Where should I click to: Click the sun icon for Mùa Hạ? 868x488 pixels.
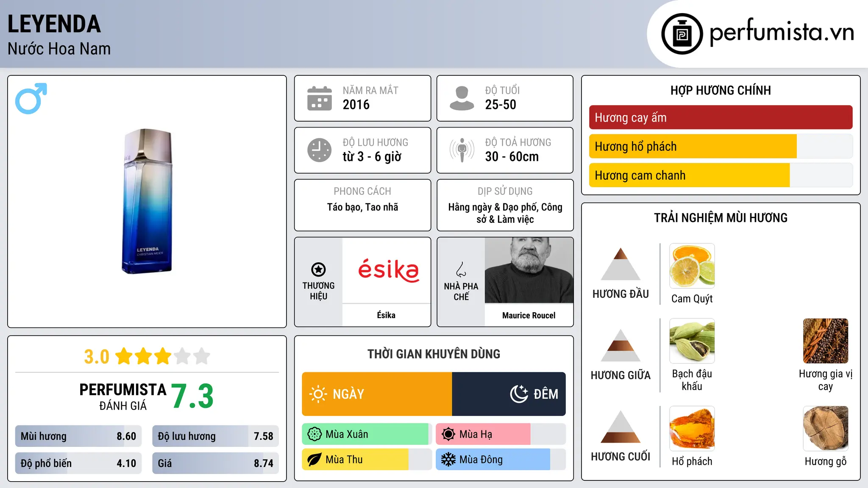coord(448,434)
